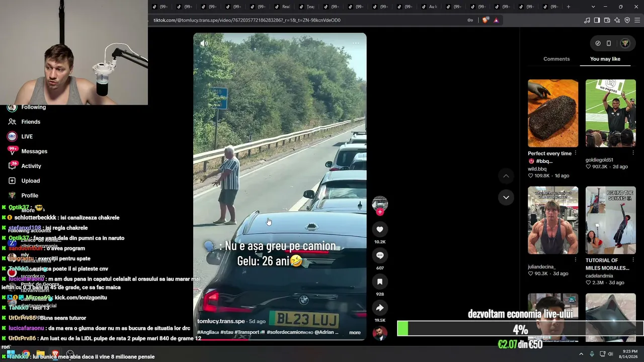Open options menu for goldiegold51 video

633,153
